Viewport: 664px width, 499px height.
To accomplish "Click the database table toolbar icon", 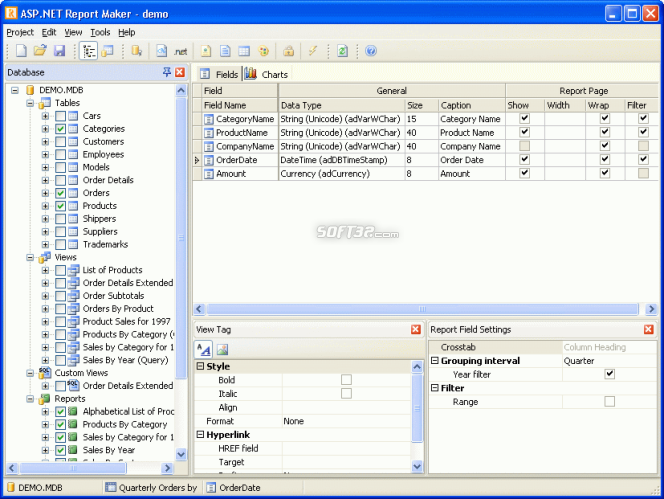I will click(108, 51).
